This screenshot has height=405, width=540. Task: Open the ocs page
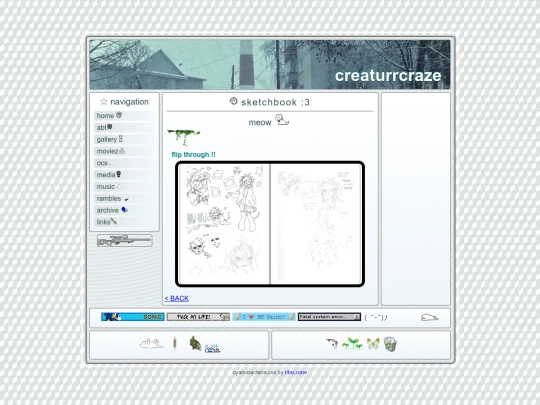(124, 163)
